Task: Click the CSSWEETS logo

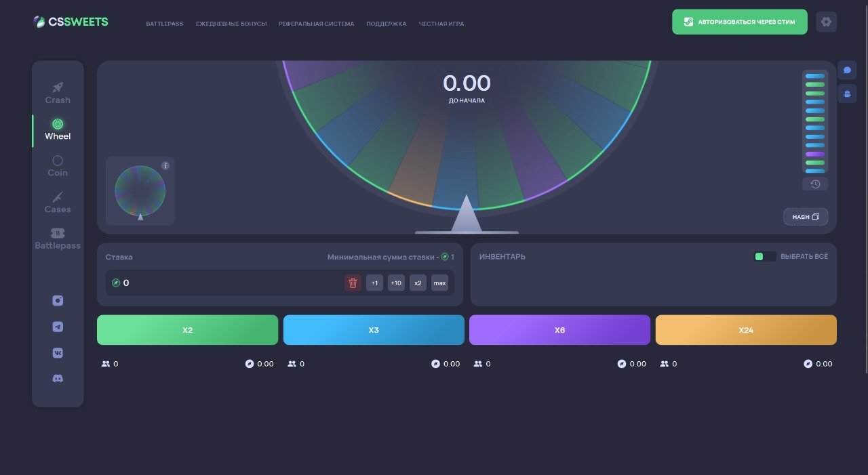Action: tap(71, 22)
